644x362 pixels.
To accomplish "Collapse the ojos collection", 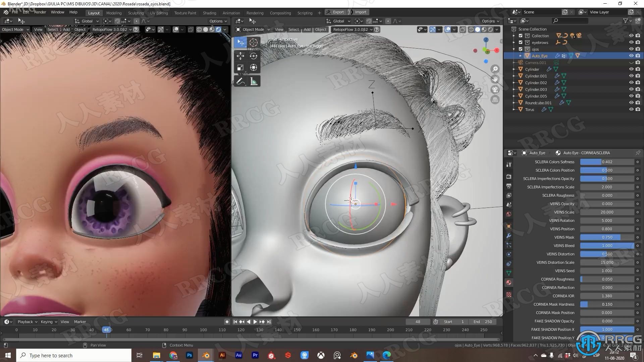I will pos(514,49).
